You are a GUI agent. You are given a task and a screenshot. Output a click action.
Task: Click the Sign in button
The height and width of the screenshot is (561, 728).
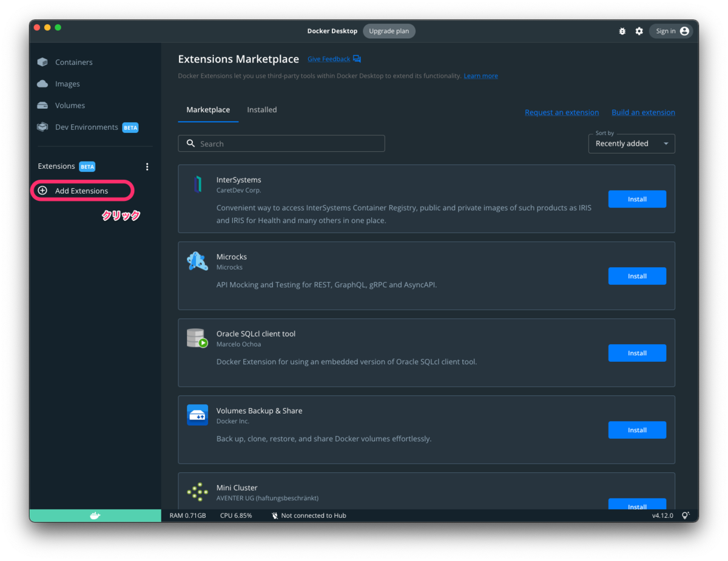(x=670, y=31)
